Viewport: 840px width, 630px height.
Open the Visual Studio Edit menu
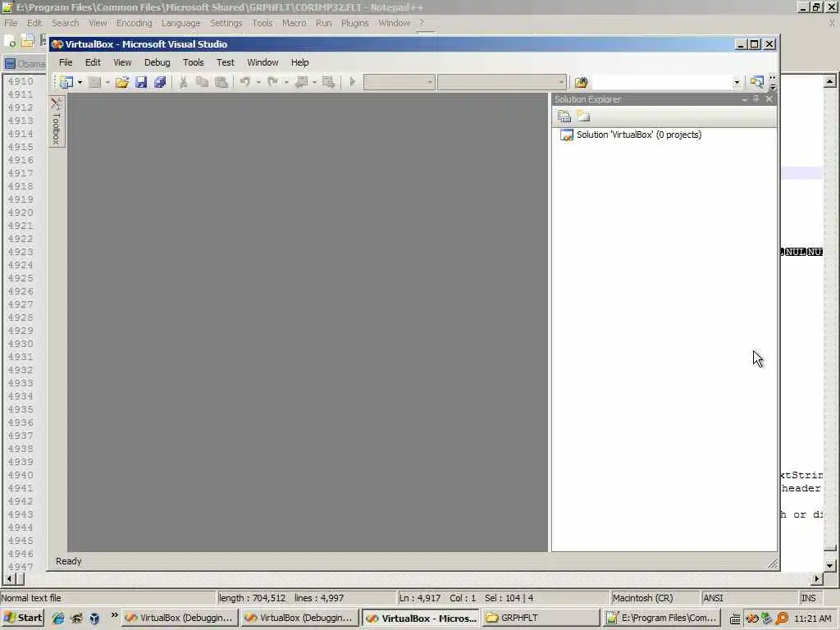(x=93, y=62)
